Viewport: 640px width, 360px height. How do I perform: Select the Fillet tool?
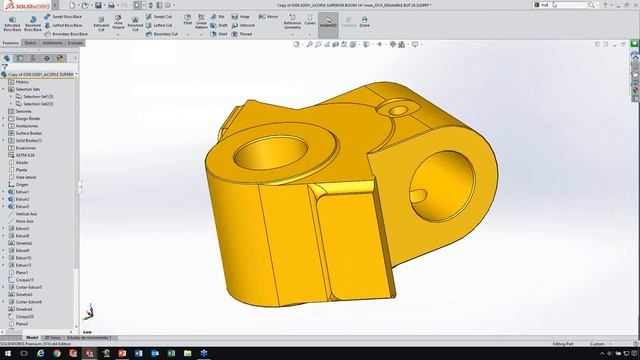pos(187,20)
